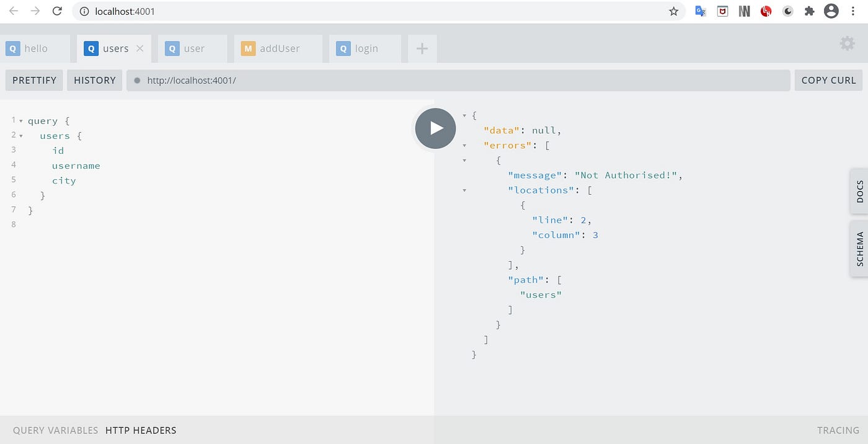Viewport: 868px width, 444px height.
Task: Open the Playground settings gear
Action: (847, 43)
